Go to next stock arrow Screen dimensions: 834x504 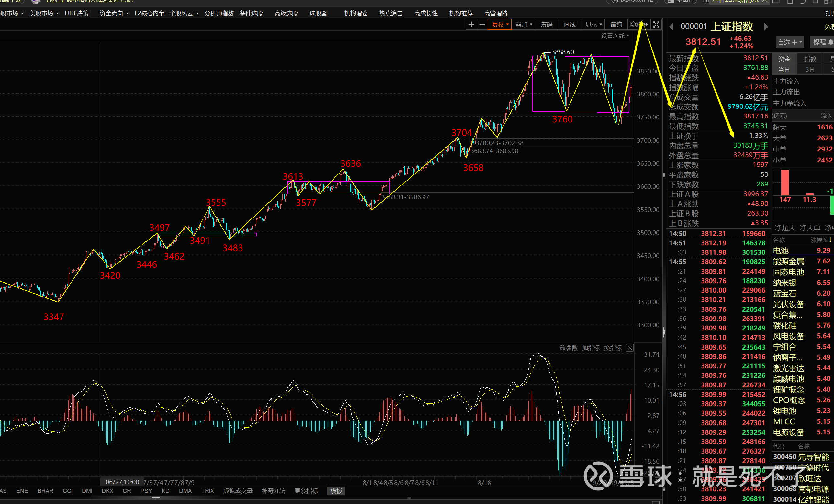coord(766,27)
